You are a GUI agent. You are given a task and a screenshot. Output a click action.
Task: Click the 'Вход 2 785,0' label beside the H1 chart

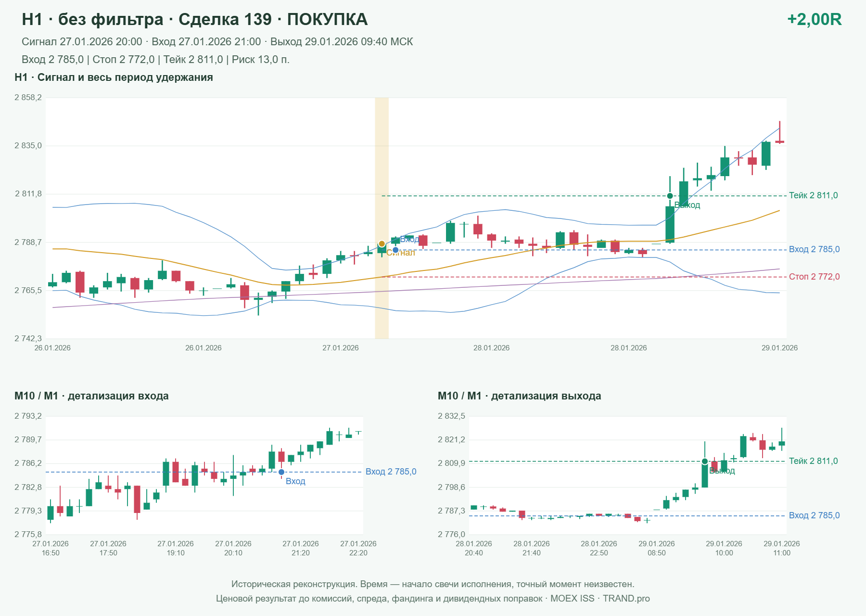tap(814, 249)
